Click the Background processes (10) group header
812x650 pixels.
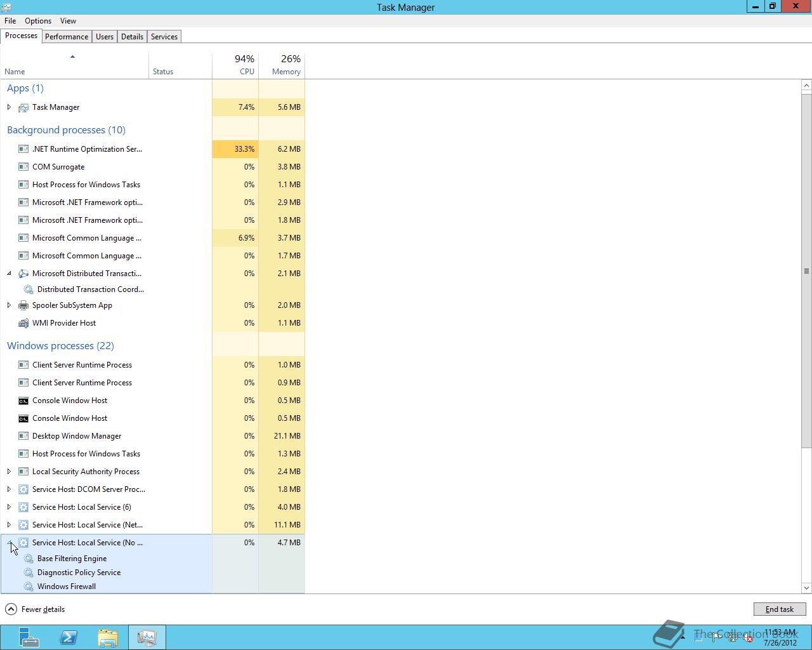(66, 130)
